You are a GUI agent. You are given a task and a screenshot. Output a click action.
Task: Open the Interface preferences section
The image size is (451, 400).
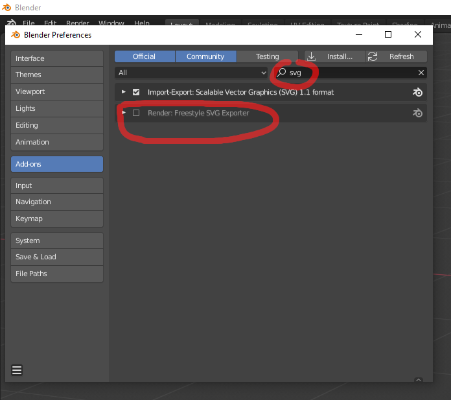pyautogui.click(x=57, y=58)
